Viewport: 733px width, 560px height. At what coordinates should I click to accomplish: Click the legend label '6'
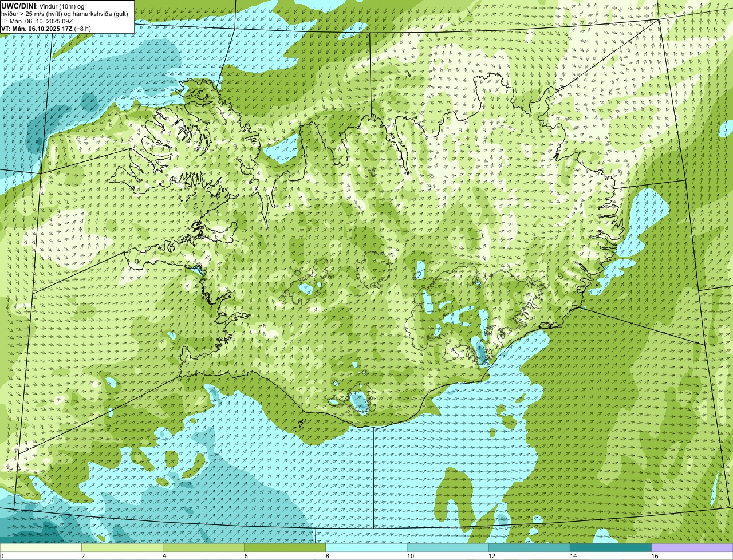coord(246,556)
